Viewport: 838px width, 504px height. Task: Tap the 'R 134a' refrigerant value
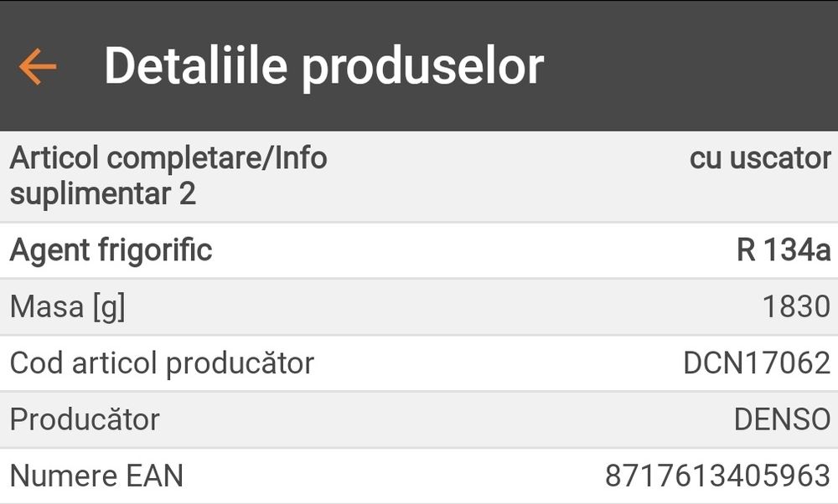coord(783,250)
